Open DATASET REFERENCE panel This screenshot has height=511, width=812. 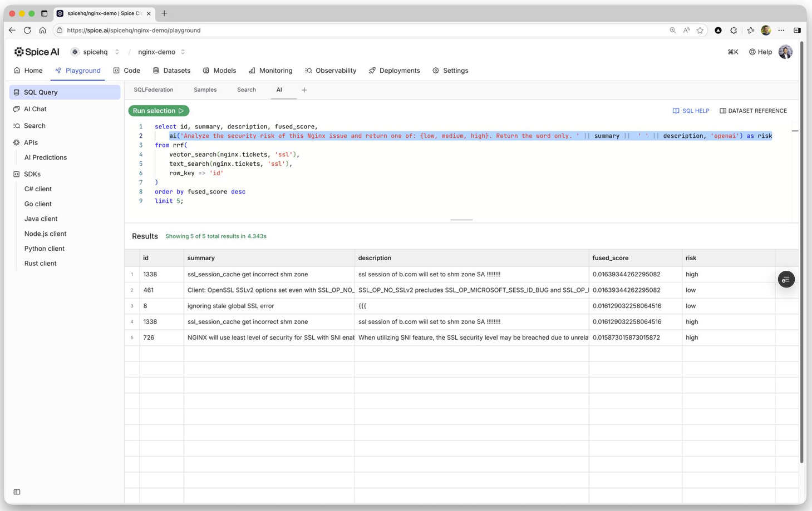pos(753,111)
